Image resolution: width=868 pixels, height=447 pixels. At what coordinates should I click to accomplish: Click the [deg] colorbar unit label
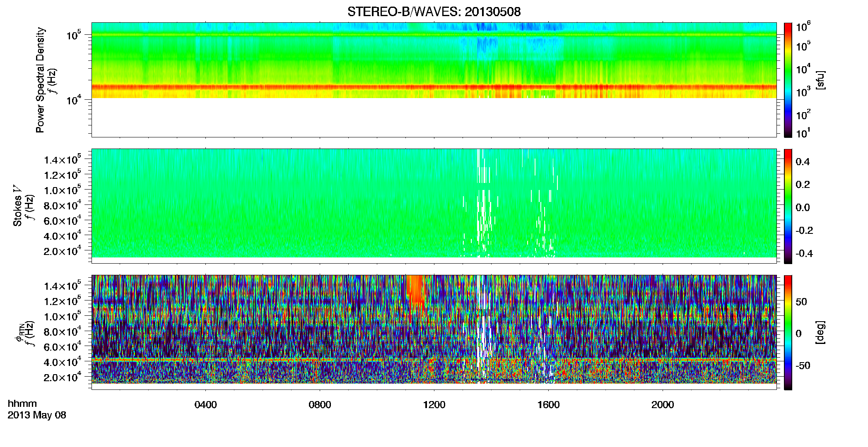821,332
